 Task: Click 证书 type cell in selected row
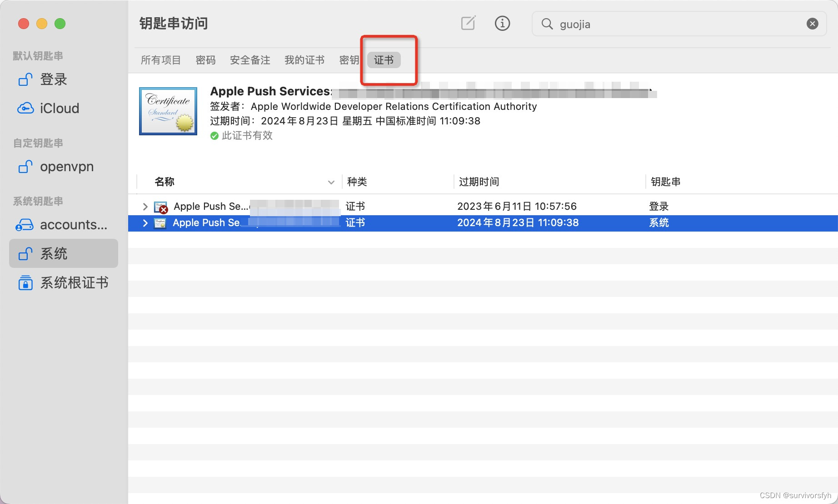coord(355,222)
